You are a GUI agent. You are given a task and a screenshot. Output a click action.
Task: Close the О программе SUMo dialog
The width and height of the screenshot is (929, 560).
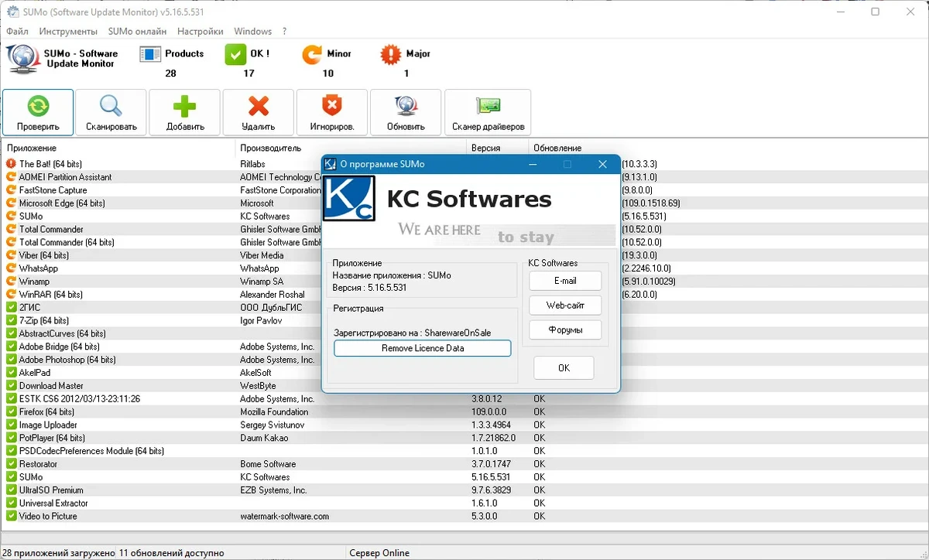[602, 164]
